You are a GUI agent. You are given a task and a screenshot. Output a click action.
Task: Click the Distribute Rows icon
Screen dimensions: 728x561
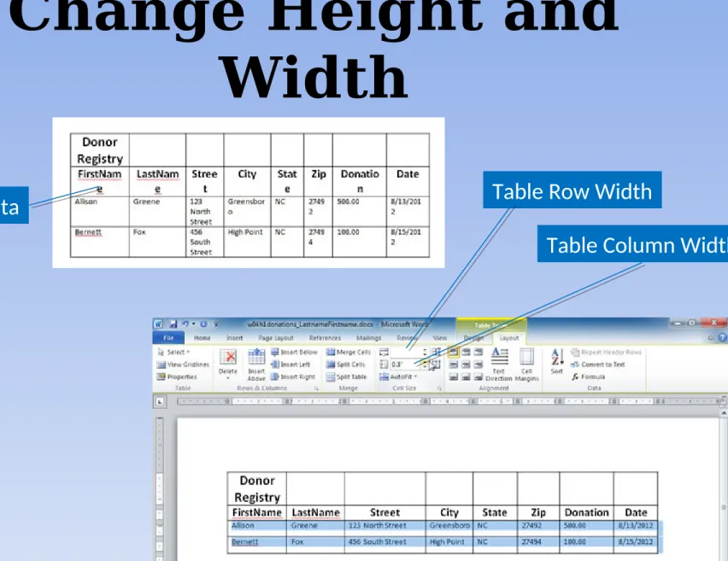(x=437, y=352)
